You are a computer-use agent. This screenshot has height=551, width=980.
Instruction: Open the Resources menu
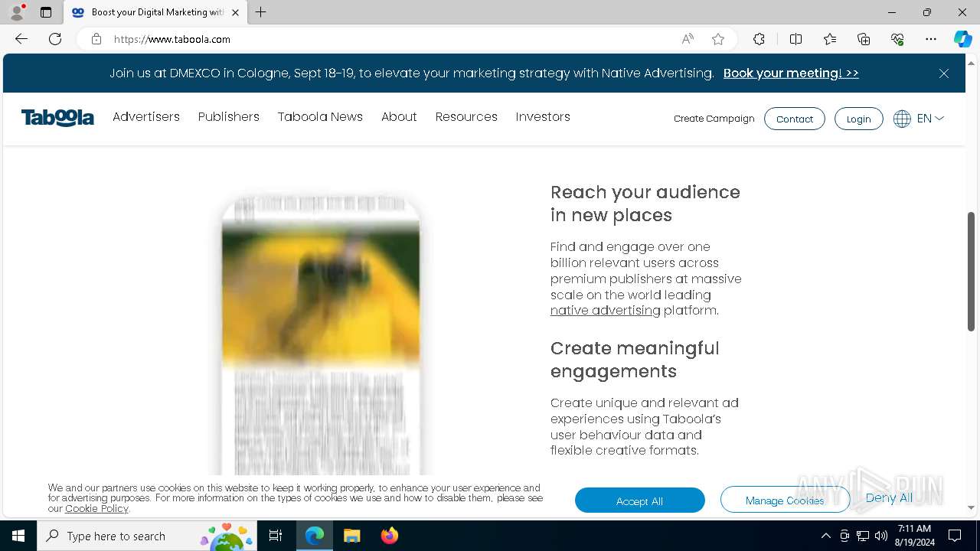pyautogui.click(x=466, y=117)
